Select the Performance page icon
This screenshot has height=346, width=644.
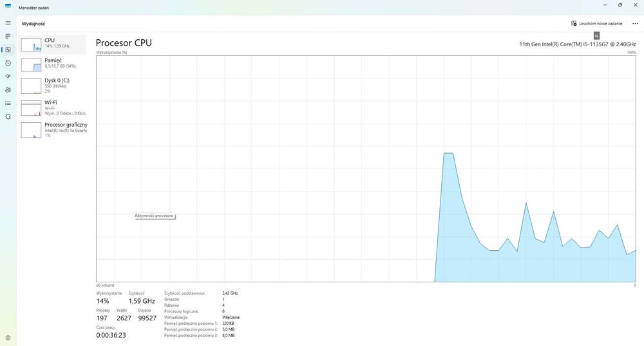(8, 50)
